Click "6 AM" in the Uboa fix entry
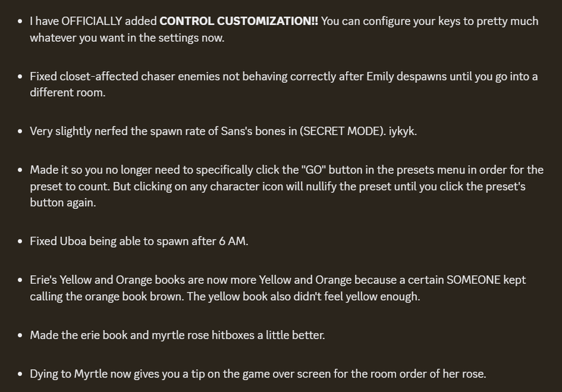Image resolution: width=562 pixels, height=392 pixels. tap(232, 241)
